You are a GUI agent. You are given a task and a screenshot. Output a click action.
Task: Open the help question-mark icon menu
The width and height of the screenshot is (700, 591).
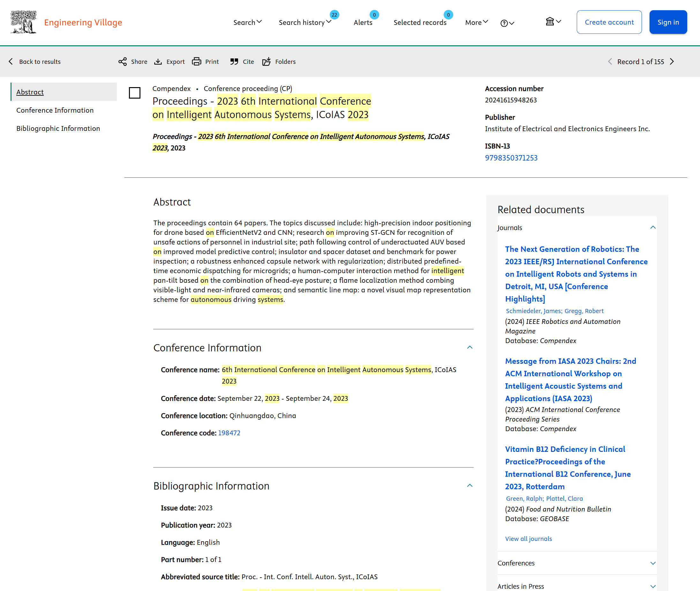tap(507, 23)
